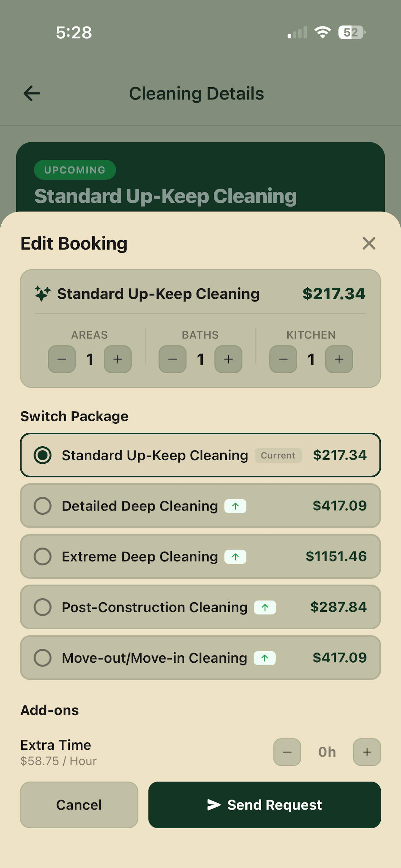Close the Edit Booking sheet
Screen dimensions: 401x868
tap(369, 243)
